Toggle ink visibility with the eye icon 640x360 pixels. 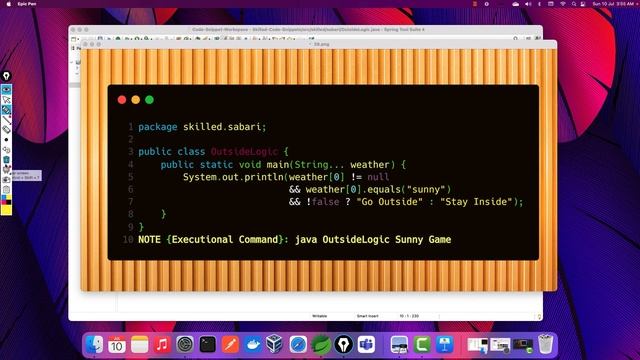(x=6, y=89)
